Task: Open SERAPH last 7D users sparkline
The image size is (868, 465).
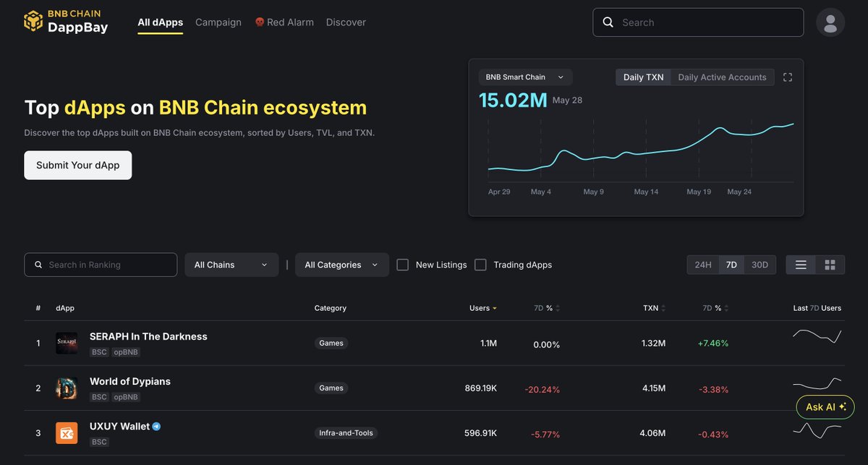Action: pyautogui.click(x=817, y=336)
